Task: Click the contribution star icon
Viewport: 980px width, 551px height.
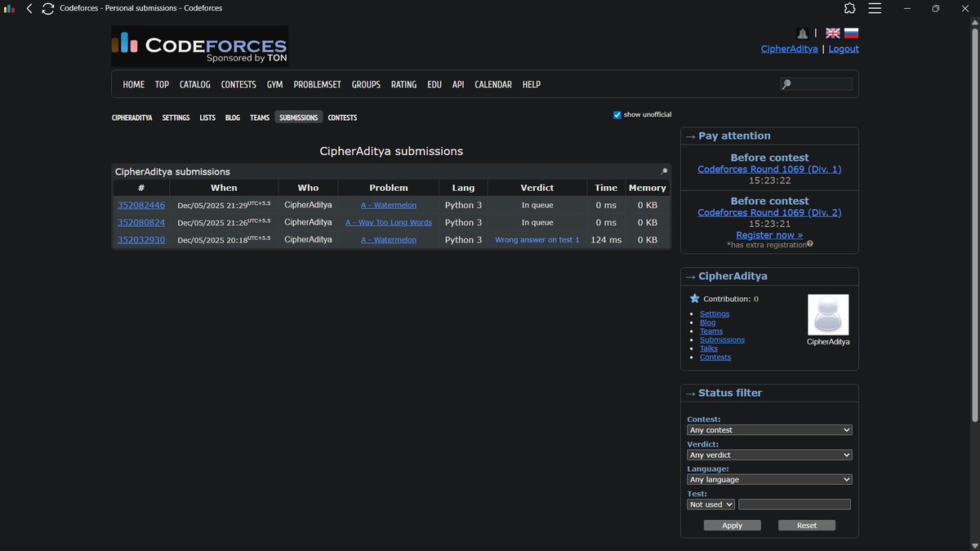Action: click(694, 299)
